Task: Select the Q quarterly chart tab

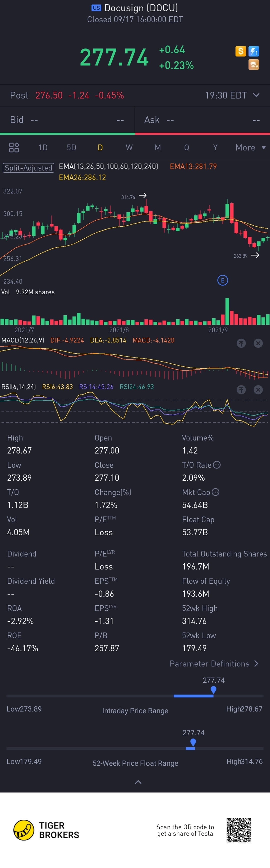Action: pos(186,147)
